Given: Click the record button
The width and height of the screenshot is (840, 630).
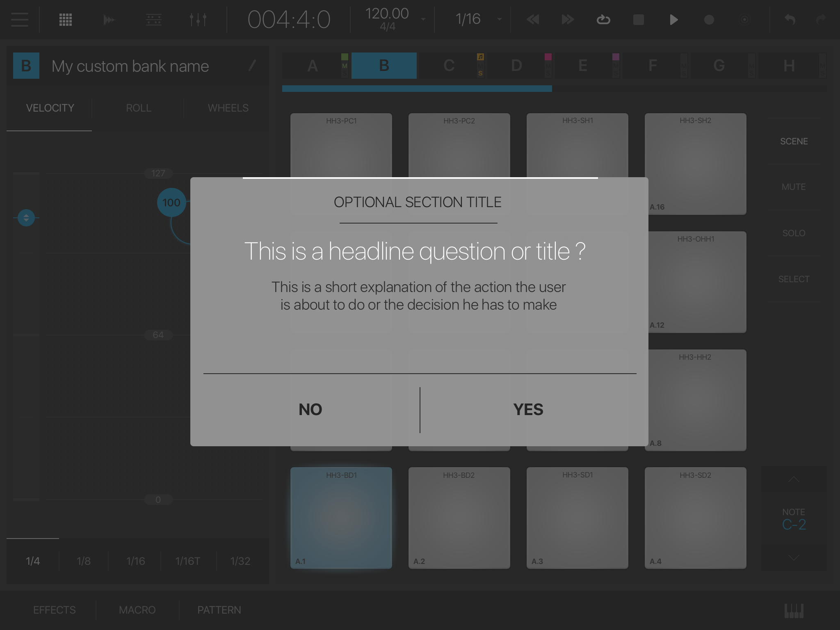Looking at the screenshot, I should click(x=709, y=19).
